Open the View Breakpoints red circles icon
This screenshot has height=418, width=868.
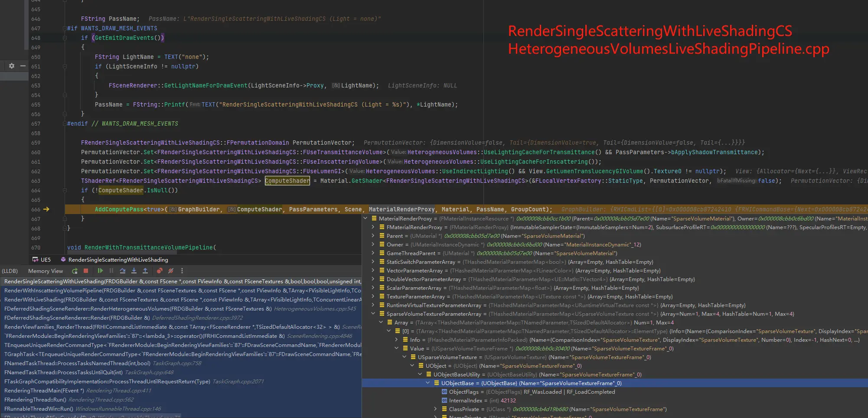(x=160, y=271)
